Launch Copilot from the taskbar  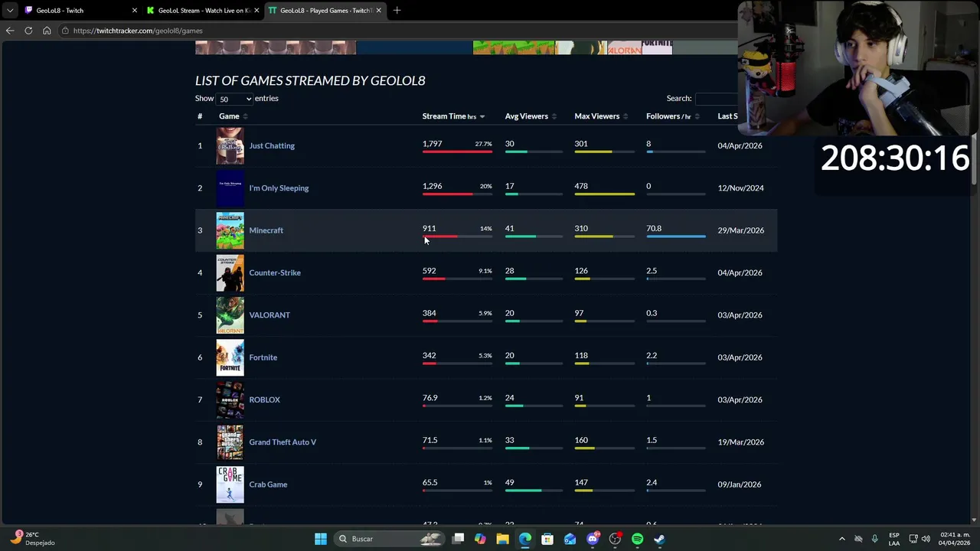point(480,539)
